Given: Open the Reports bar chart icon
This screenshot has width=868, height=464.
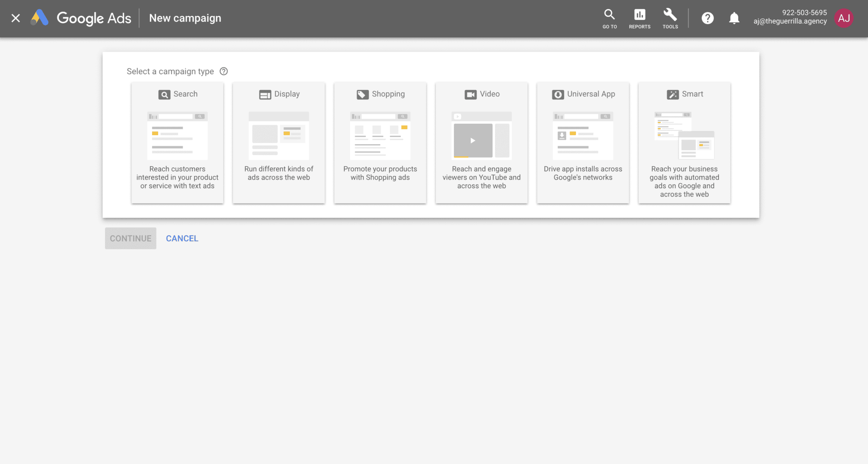Looking at the screenshot, I should [x=640, y=14].
